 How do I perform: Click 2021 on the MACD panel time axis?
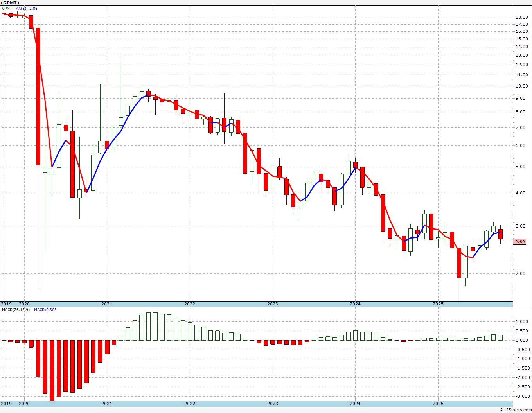point(106,404)
